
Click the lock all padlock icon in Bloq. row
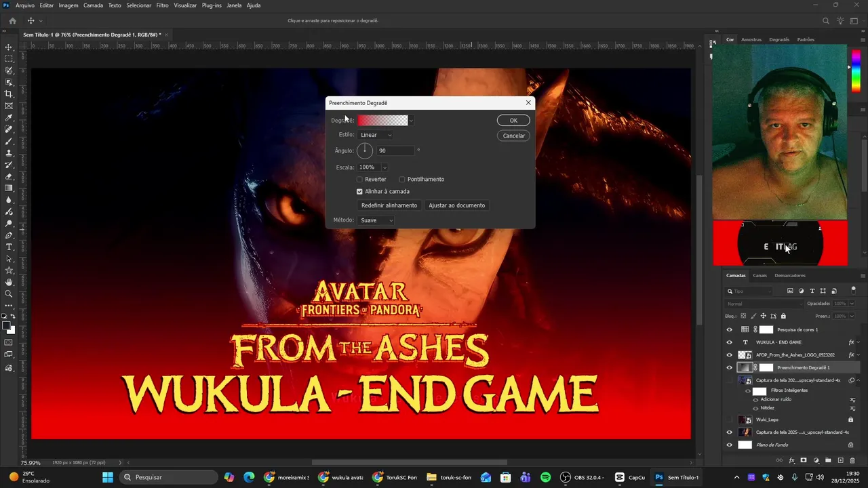783,316
